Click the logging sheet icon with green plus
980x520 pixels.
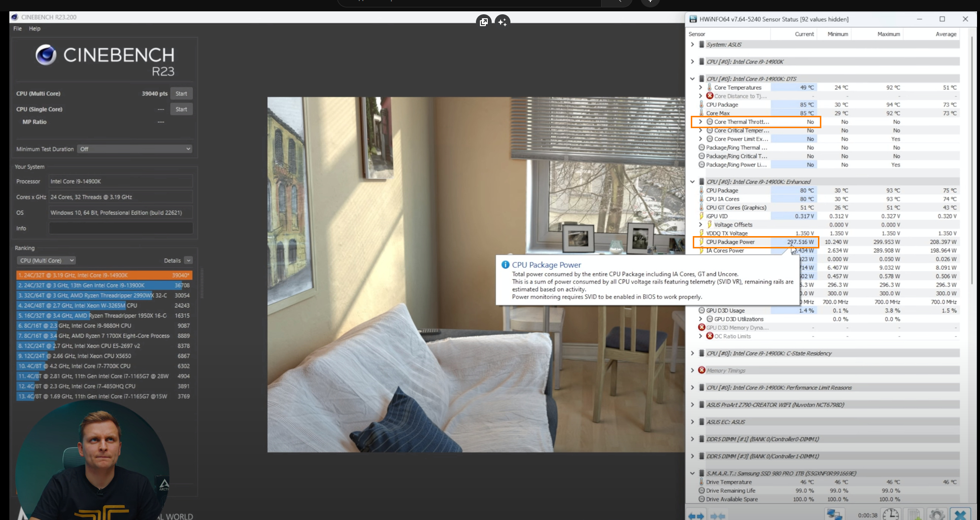(x=914, y=515)
